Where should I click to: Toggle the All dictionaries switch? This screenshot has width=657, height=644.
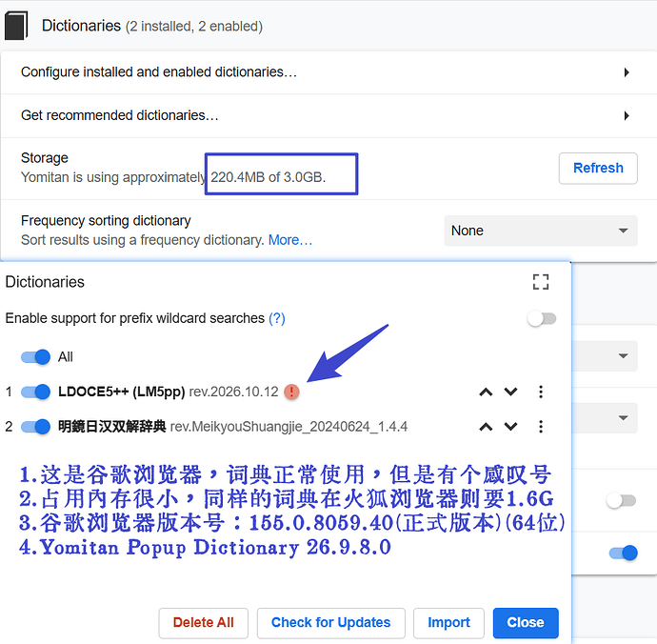point(35,357)
